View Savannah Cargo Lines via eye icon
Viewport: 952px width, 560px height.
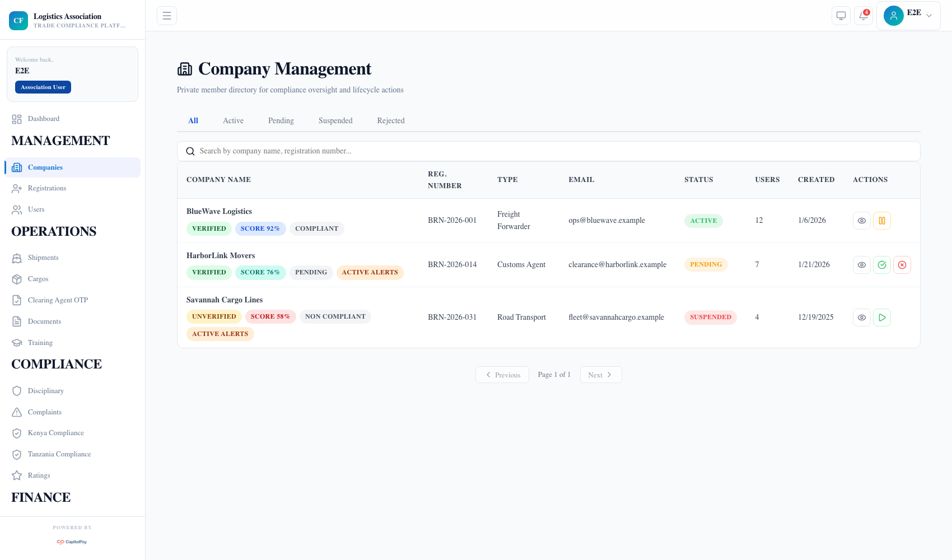(862, 318)
